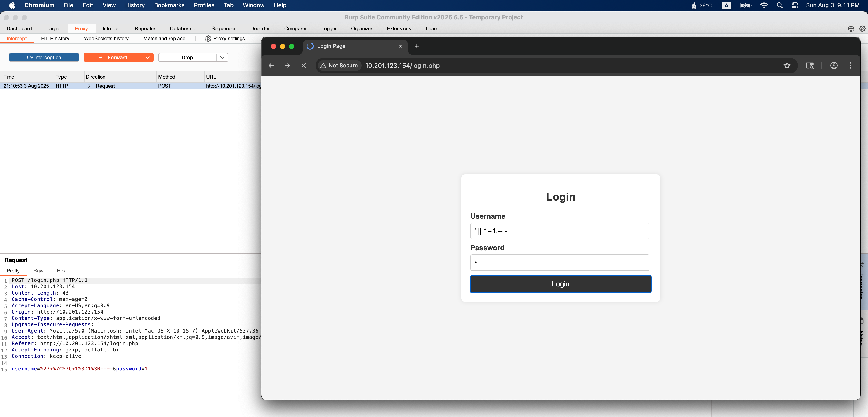Viewport: 868px width, 417px height.
Task: Open new browser tab plus icon
Action: 417,46
